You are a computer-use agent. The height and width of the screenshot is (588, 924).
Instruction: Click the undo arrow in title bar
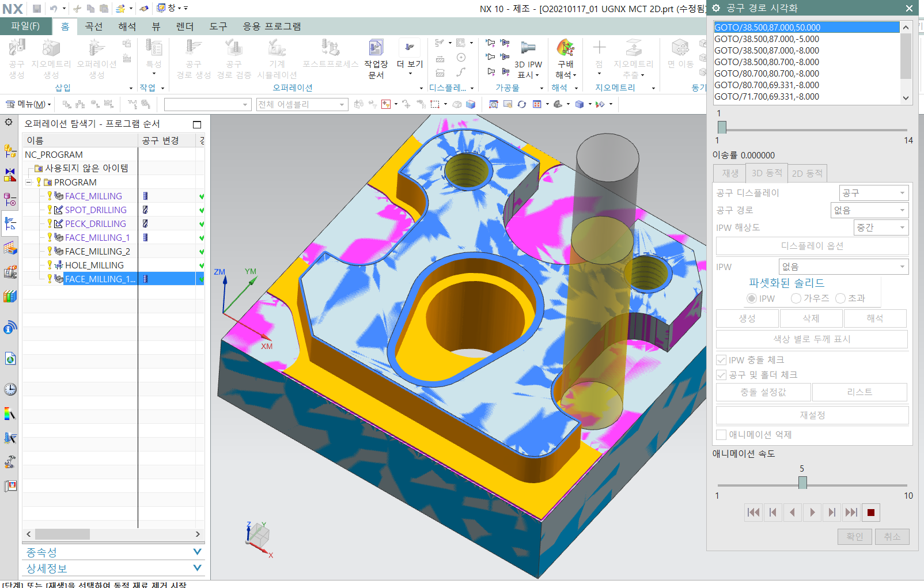pyautogui.click(x=53, y=8)
